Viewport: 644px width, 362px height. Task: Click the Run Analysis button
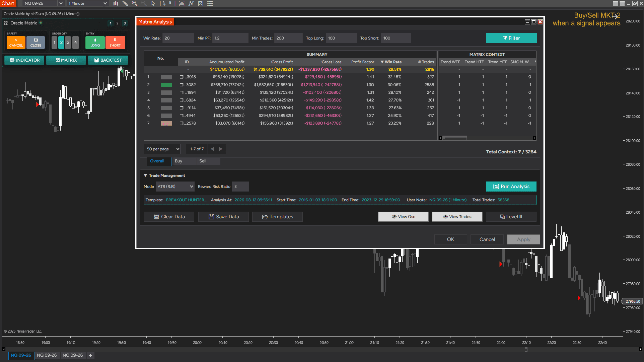click(x=511, y=186)
